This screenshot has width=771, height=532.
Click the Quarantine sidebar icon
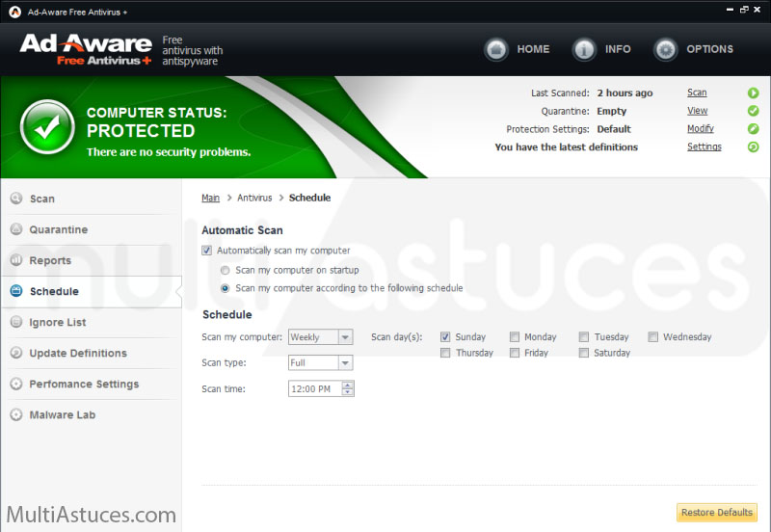[x=16, y=229]
